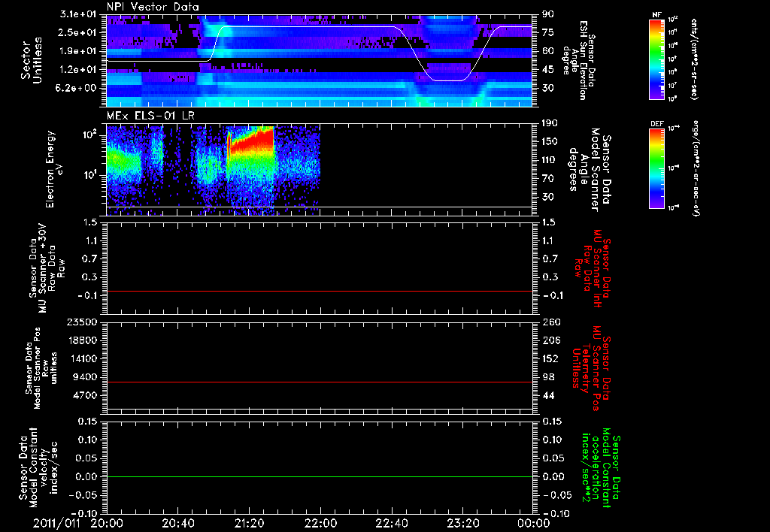Viewport: 770px width, 532px height.
Task: Click the 23:20 time axis label
Action: 462,523
